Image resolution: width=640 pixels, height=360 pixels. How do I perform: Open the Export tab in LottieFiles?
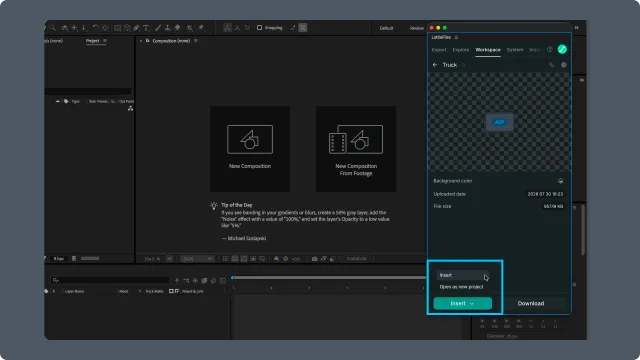point(439,50)
